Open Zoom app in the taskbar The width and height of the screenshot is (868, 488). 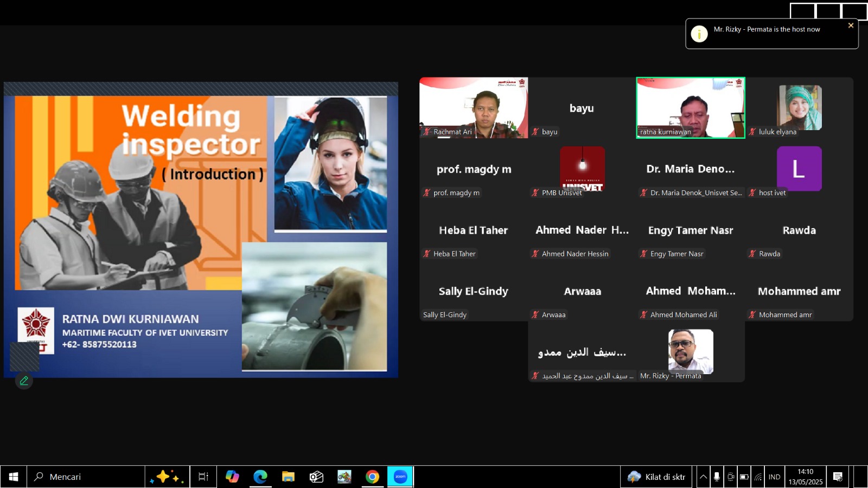pyautogui.click(x=400, y=477)
